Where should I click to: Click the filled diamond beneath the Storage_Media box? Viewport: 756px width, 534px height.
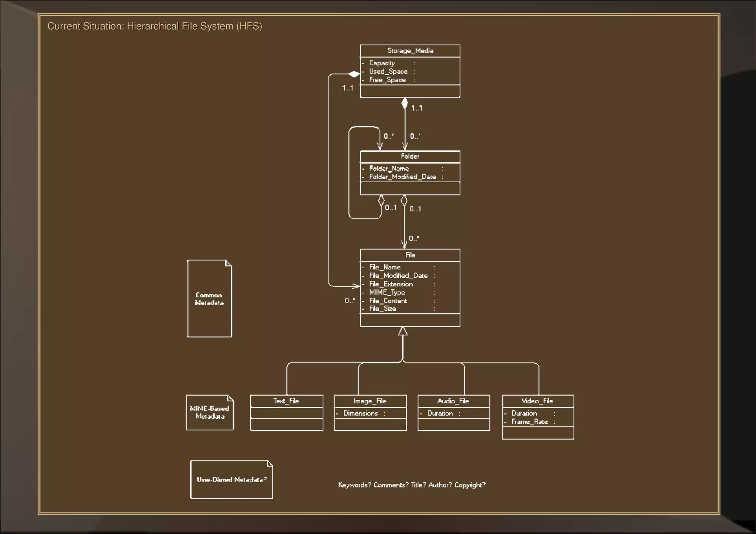coord(405,104)
